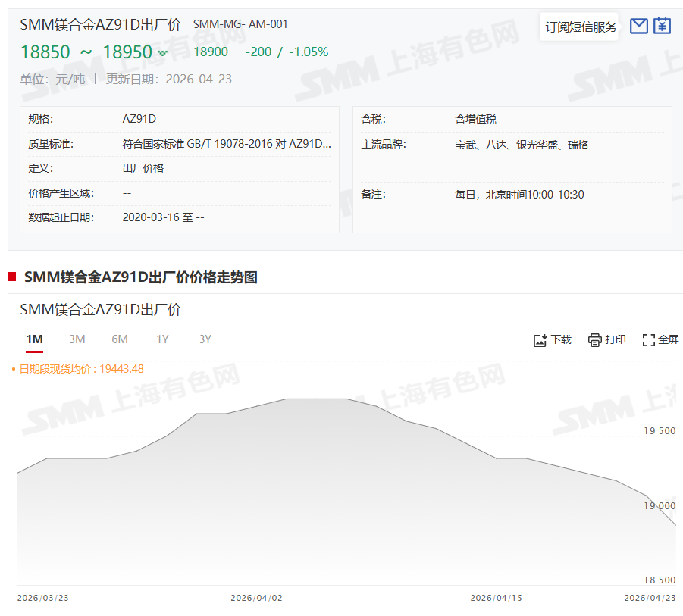The image size is (683, 616).
Task: Click the 2026/04/02 date on chart axis
Action: [256, 598]
